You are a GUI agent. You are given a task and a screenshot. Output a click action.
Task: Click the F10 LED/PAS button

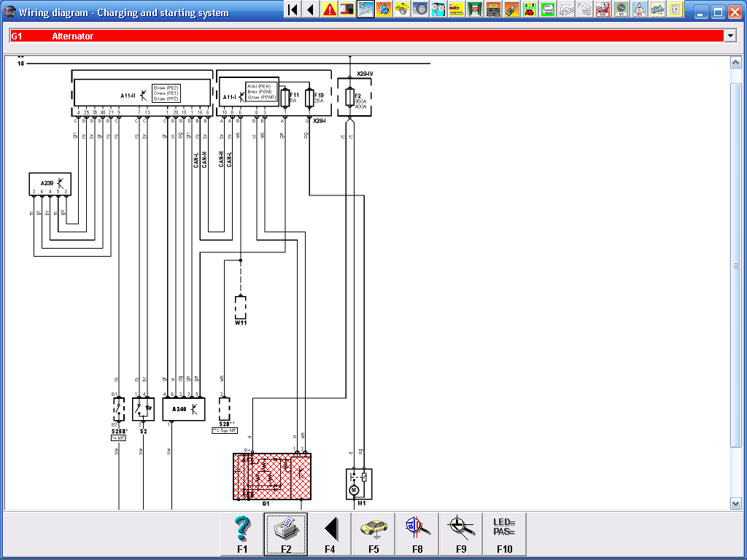pyautogui.click(x=505, y=534)
